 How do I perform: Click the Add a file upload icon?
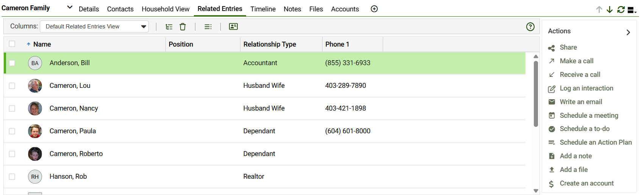pos(552,170)
